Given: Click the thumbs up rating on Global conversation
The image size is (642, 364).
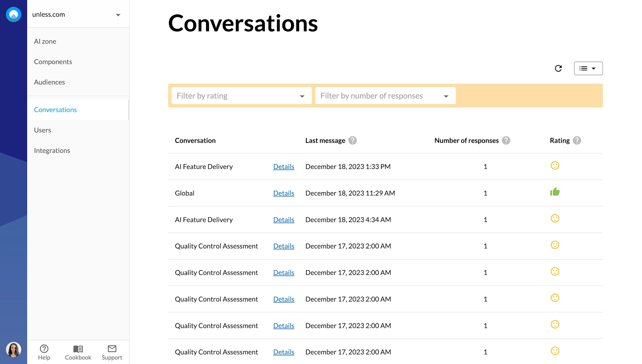Looking at the screenshot, I should coord(555,192).
